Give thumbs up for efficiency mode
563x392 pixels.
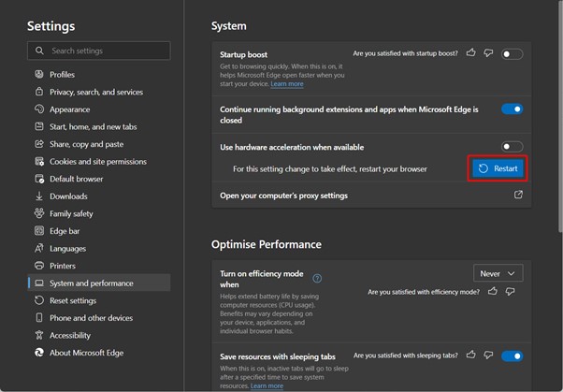[493, 291]
